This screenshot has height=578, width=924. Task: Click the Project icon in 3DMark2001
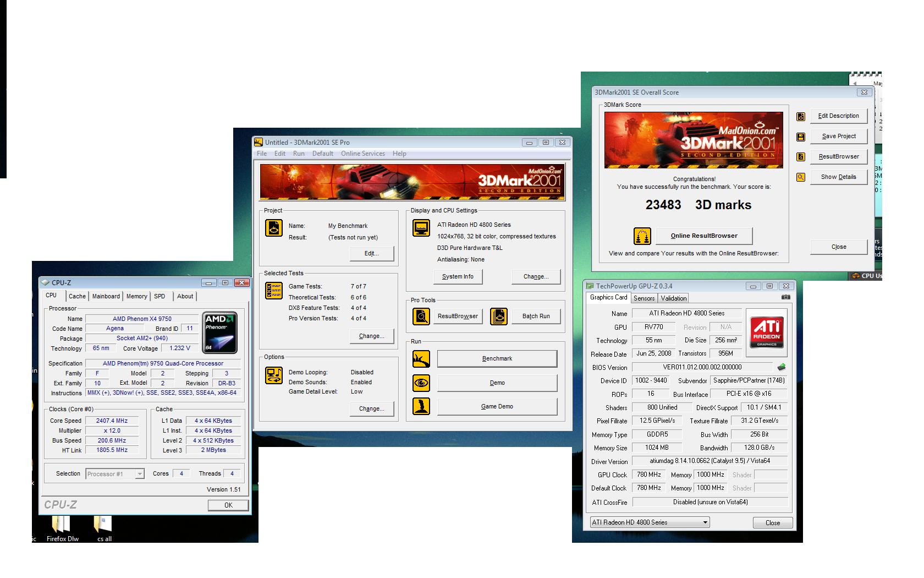pos(274,228)
